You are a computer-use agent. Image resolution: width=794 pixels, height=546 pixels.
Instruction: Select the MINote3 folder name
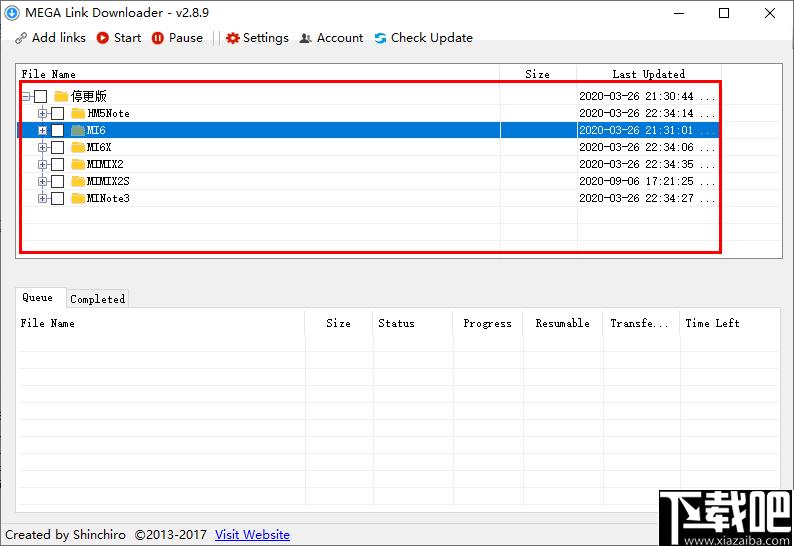click(108, 198)
